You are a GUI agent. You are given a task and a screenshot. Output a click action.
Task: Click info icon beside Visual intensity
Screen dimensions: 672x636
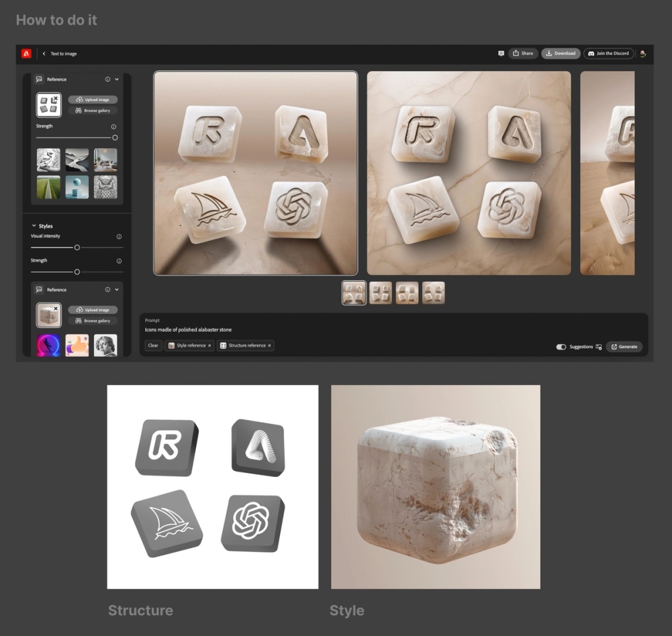pyautogui.click(x=119, y=236)
